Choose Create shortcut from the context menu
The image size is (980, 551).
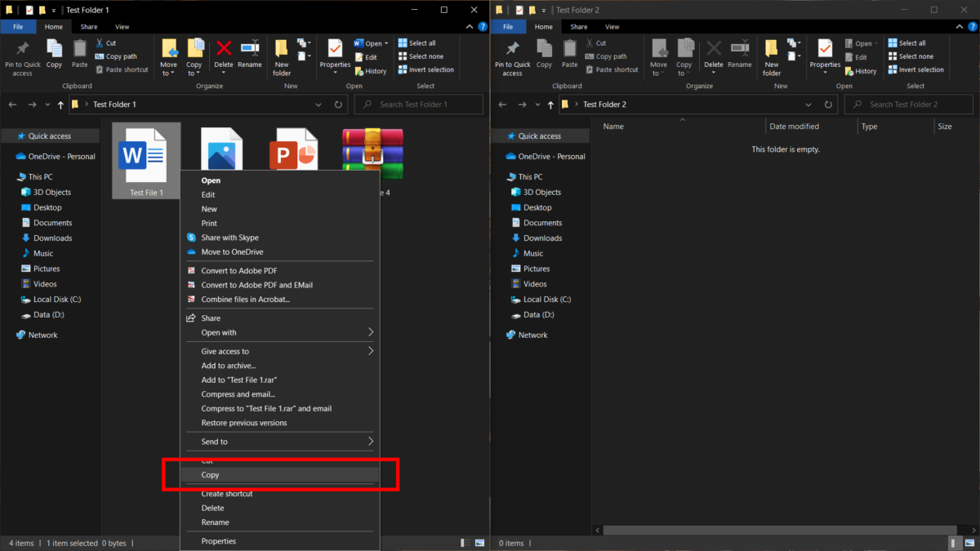pyautogui.click(x=280, y=494)
